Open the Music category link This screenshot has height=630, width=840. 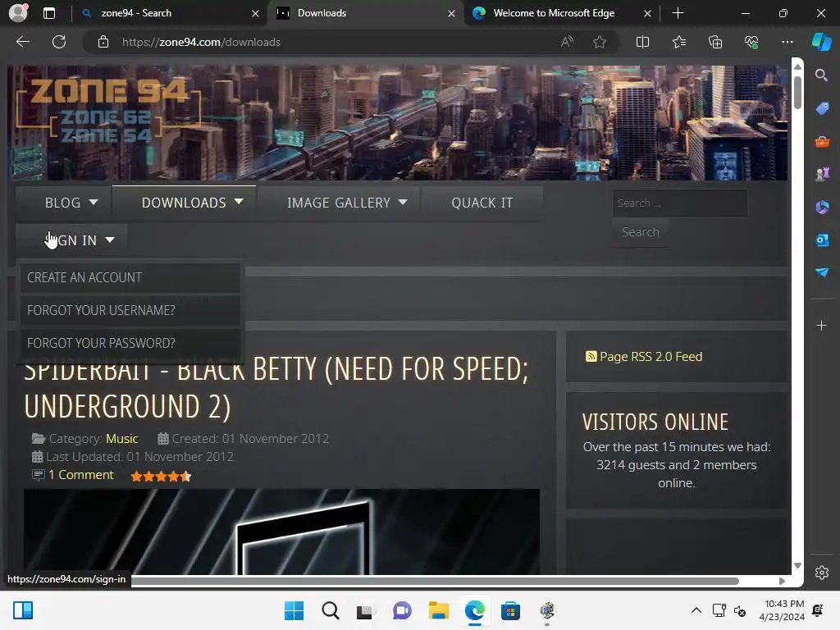click(x=121, y=438)
